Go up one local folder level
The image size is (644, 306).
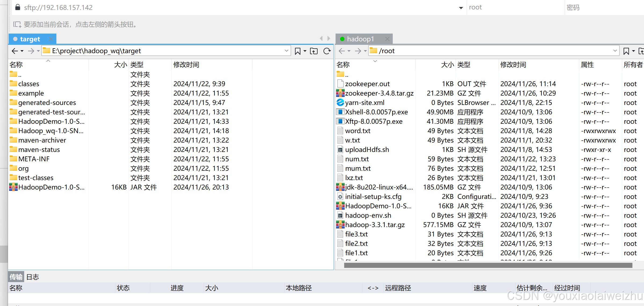point(314,51)
